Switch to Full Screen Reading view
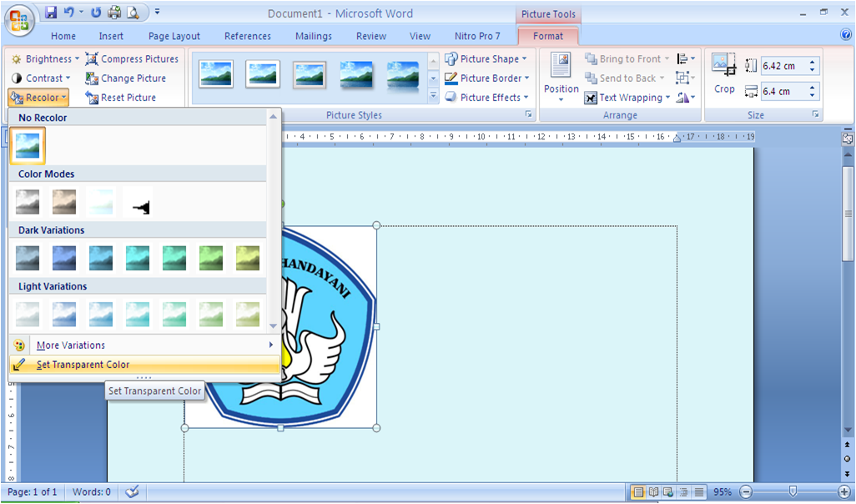 [653, 492]
